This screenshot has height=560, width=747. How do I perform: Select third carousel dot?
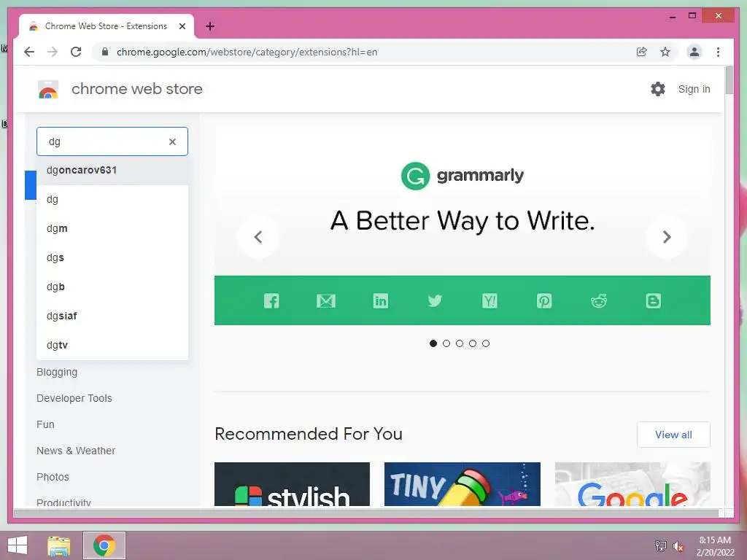(x=460, y=343)
